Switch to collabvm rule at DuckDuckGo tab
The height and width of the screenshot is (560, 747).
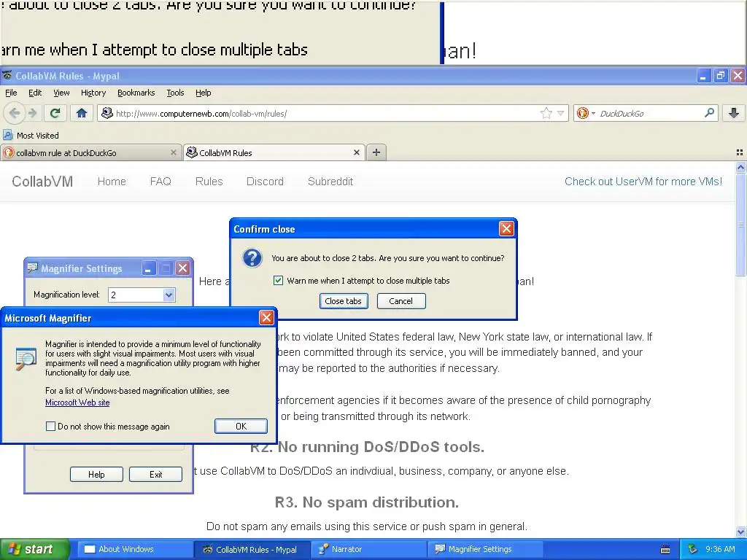(x=90, y=152)
